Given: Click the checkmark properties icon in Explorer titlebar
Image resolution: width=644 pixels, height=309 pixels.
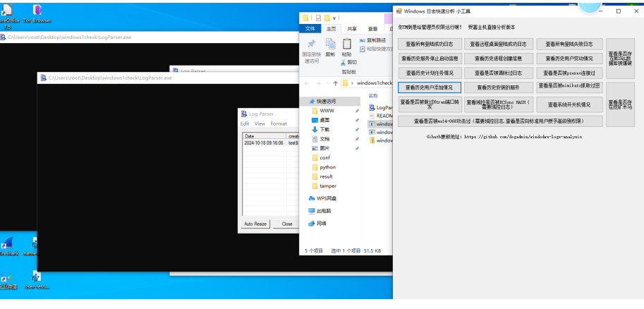Looking at the screenshot, I should 318,18.
